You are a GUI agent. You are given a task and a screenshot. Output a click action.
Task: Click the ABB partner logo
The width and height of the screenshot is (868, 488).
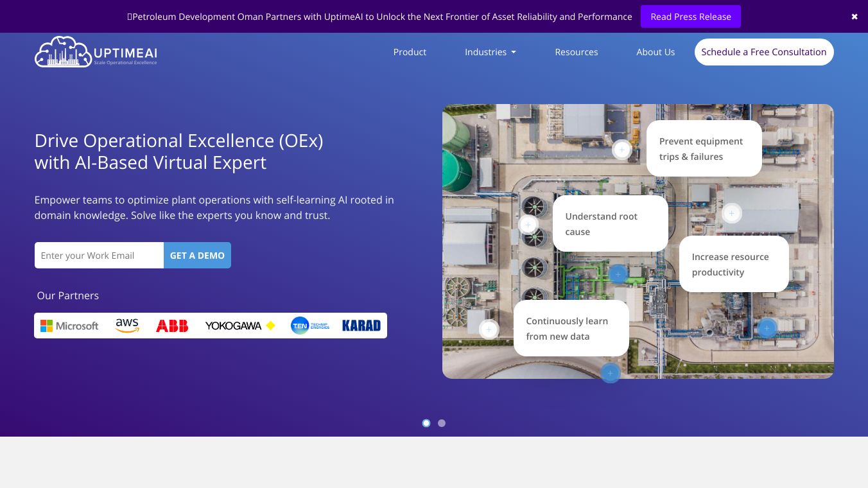[171, 326]
